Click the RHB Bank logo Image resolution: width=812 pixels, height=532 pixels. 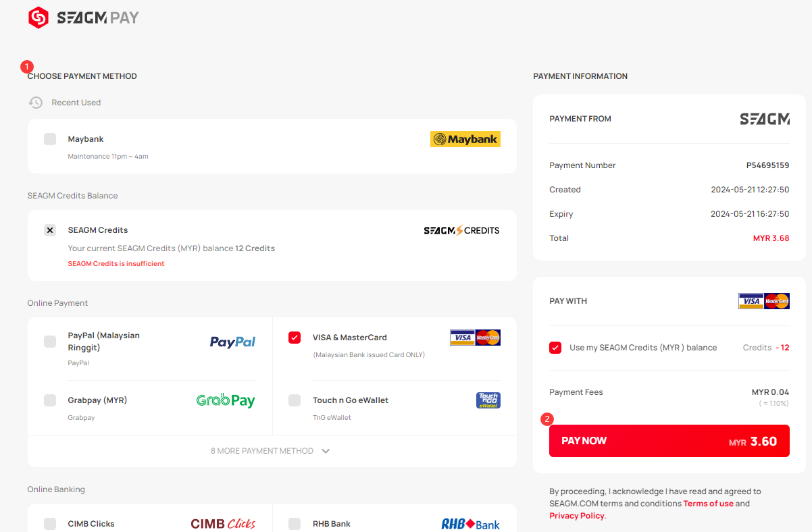click(x=470, y=524)
